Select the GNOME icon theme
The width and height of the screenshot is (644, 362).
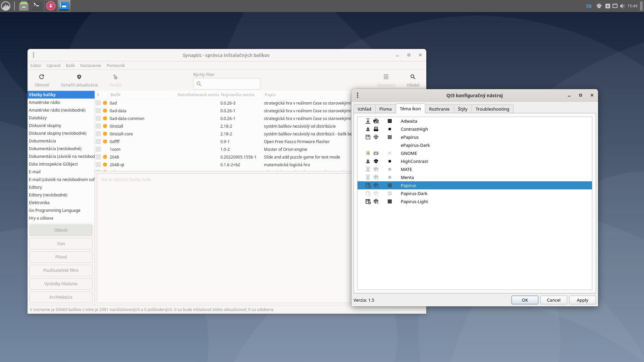coord(475,153)
